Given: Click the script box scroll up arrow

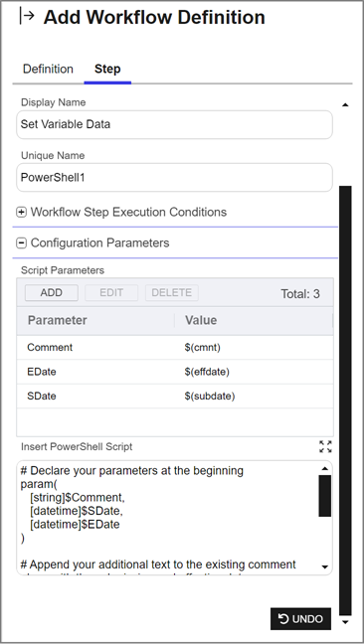Looking at the screenshot, I should click(324, 469).
